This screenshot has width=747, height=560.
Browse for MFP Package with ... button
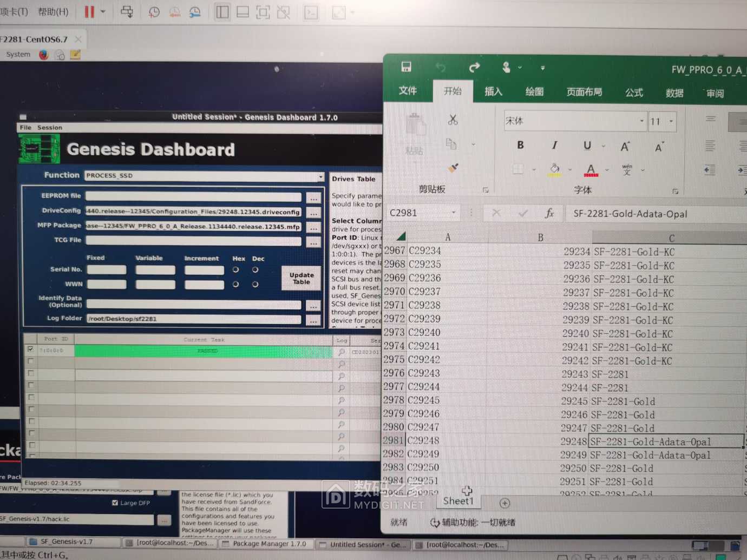click(x=314, y=228)
